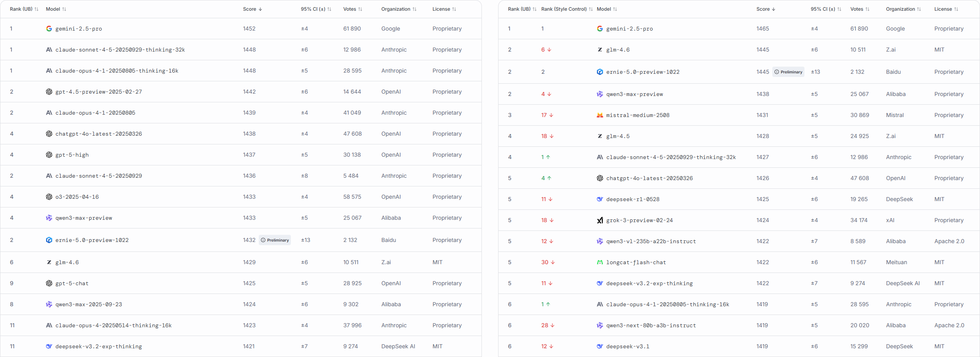Click the Organization sort arrows in the right table

tap(919, 9)
